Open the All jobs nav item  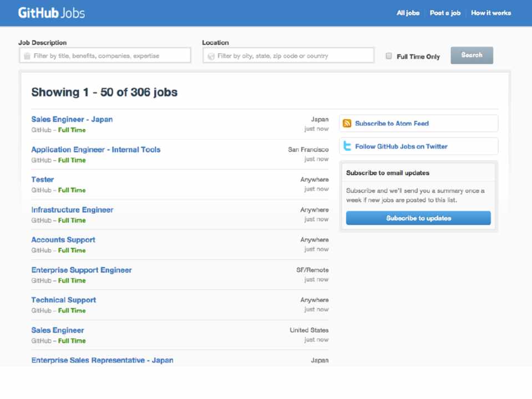tap(408, 13)
